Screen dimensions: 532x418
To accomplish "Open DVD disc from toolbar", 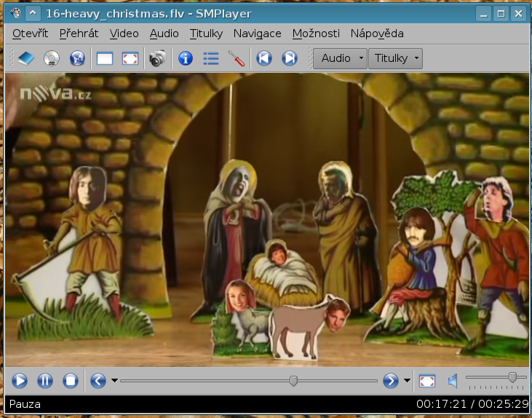I will coord(52,58).
